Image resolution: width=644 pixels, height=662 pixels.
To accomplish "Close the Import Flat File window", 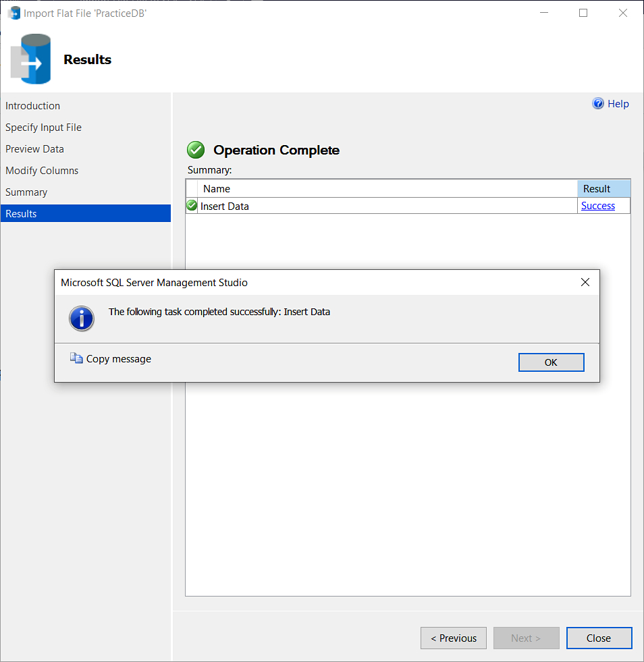I will pyautogui.click(x=623, y=13).
